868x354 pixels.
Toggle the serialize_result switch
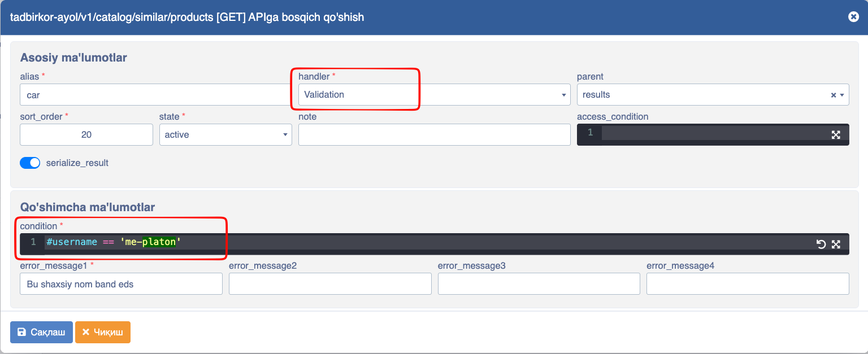(x=30, y=163)
